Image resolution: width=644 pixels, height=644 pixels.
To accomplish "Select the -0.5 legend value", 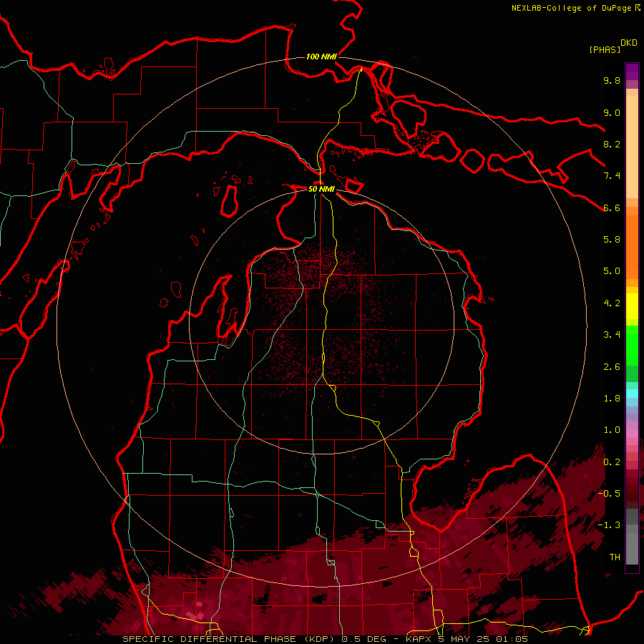I will click(609, 494).
